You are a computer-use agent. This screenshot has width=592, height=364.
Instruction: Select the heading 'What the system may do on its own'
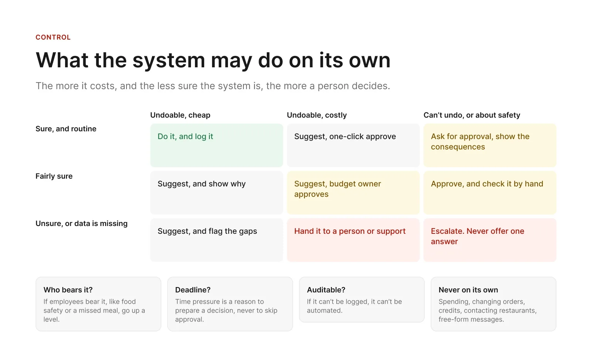213,60
